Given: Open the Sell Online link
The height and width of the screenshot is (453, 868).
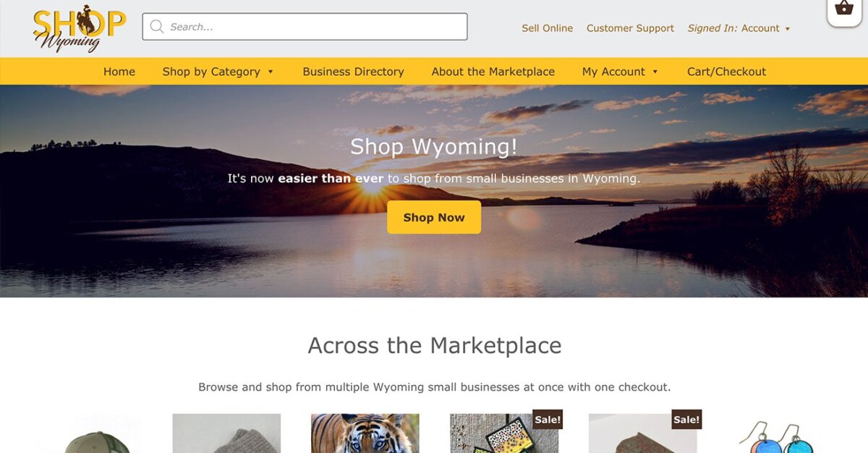Looking at the screenshot, I should [547, 28].
